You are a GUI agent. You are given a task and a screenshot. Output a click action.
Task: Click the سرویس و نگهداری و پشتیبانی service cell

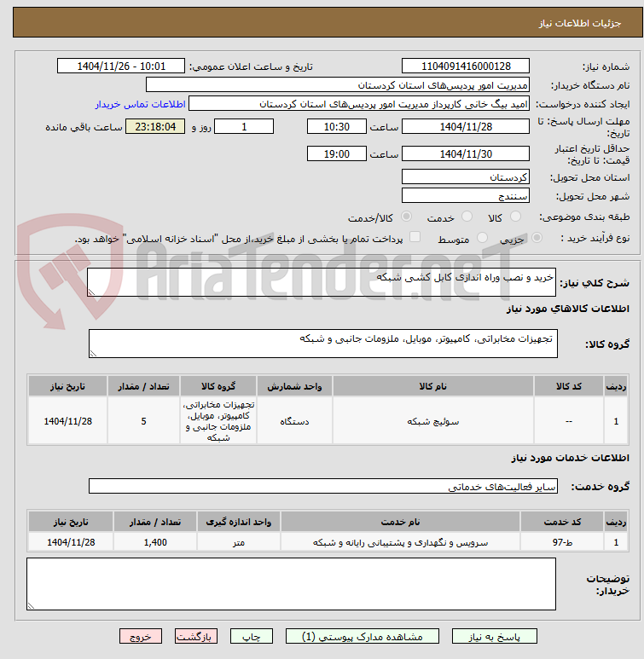tap(400, 542)
